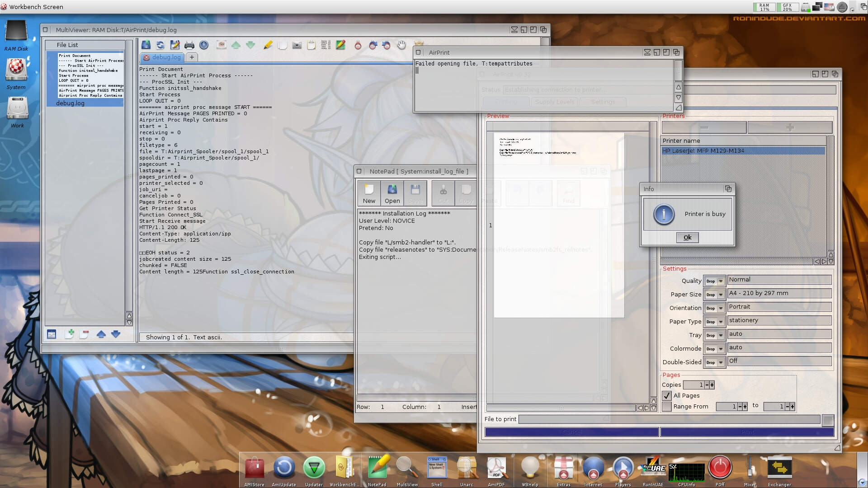This screenshot has height=488, width=868.
Task: Open the Mixer dock icon
Action: point(750,471)
